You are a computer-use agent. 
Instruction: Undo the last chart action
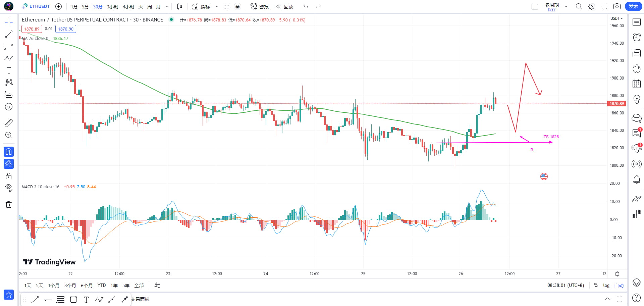[306, 6]
